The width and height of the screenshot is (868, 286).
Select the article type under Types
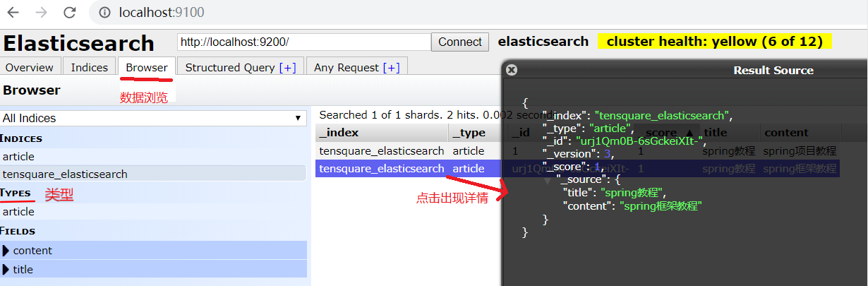click(x=153, y=211)
